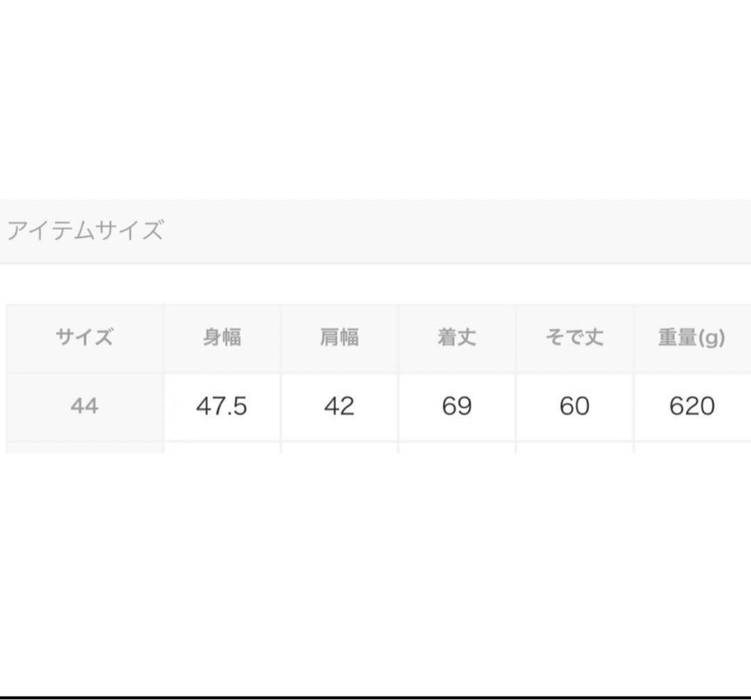Click the black bar at bottom edge
The image size is (751, 700).
375,698
